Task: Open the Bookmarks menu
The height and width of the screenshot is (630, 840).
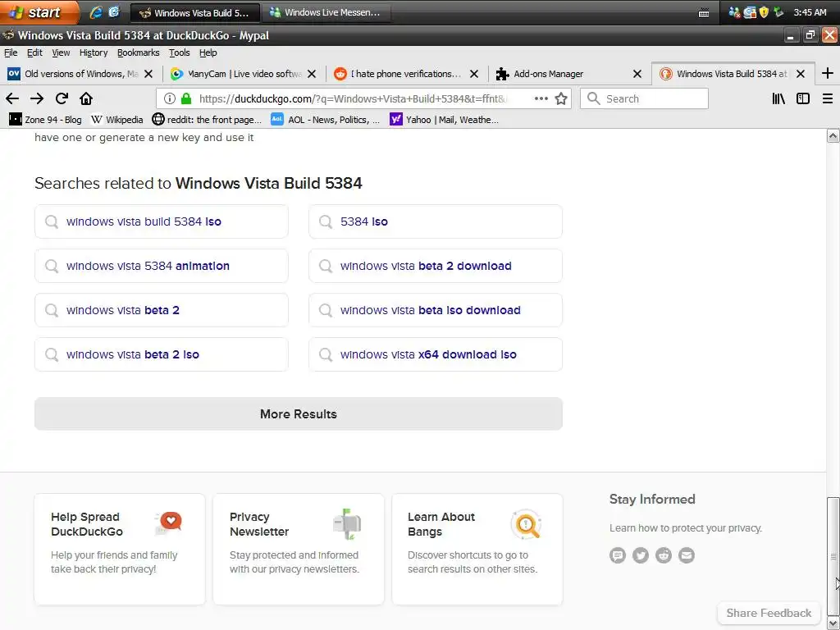Action: click(138, 52)
